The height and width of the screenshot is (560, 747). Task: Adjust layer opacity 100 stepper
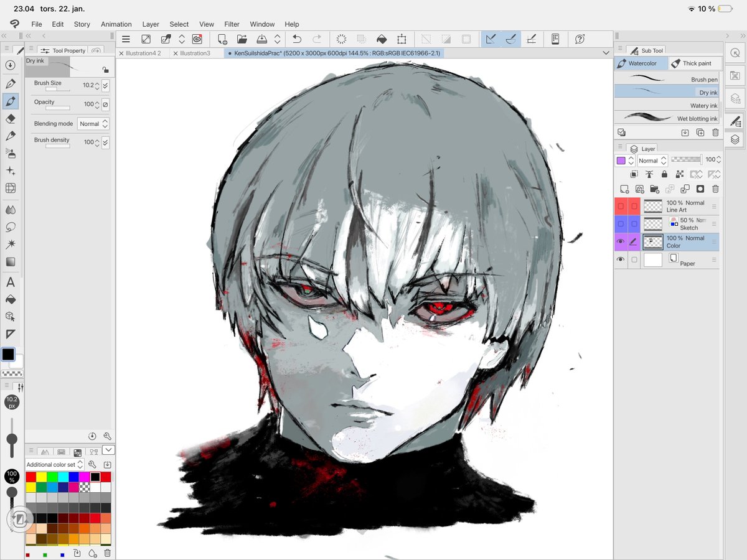(719, 161)
